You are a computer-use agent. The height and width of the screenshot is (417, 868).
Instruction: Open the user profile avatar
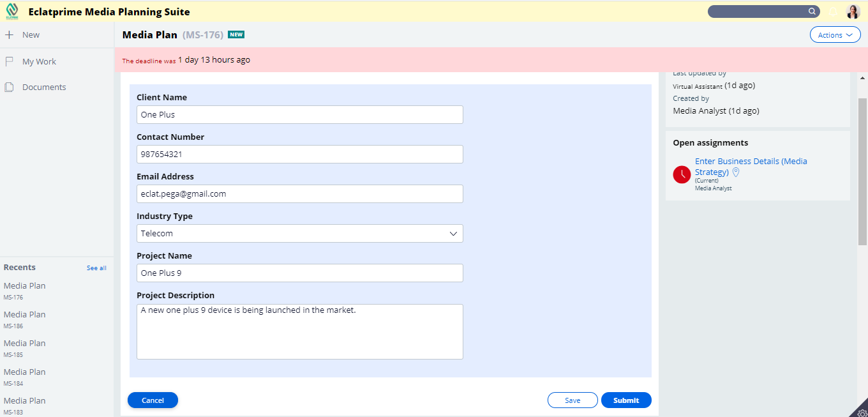pyautogui.click(x=853, y=11)
